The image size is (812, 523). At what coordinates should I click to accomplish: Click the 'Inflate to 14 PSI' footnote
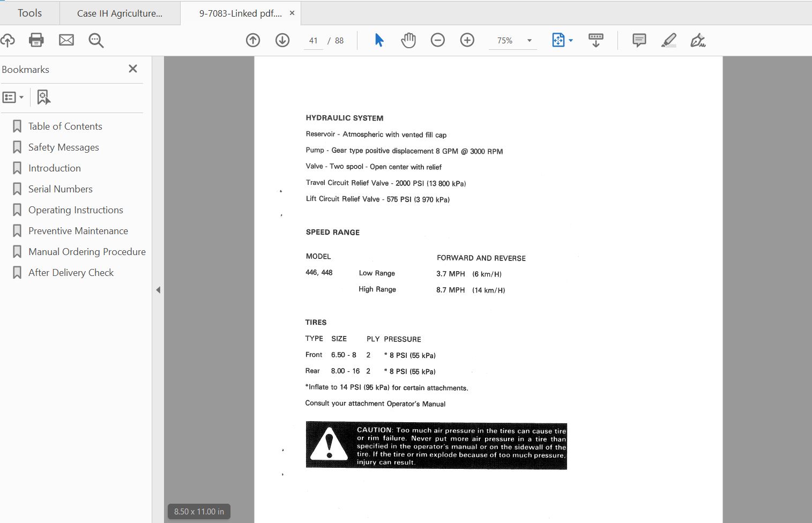pyautogui.click(x=386, y=387)
